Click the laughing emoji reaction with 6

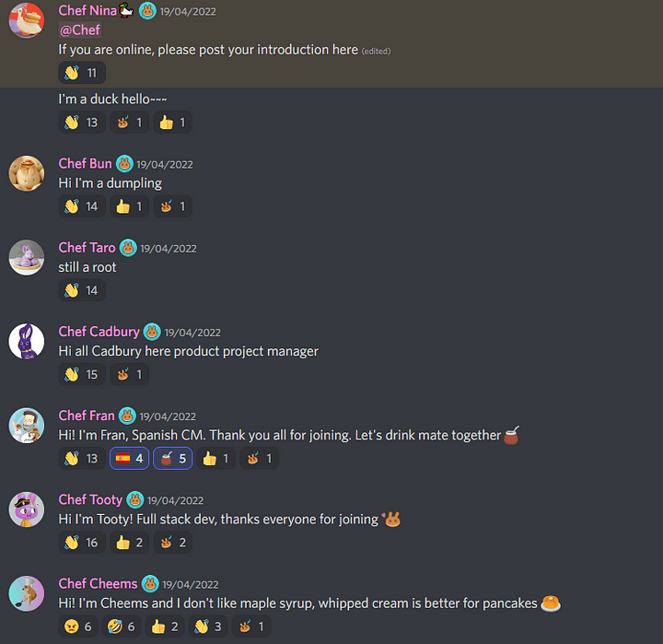121,626
